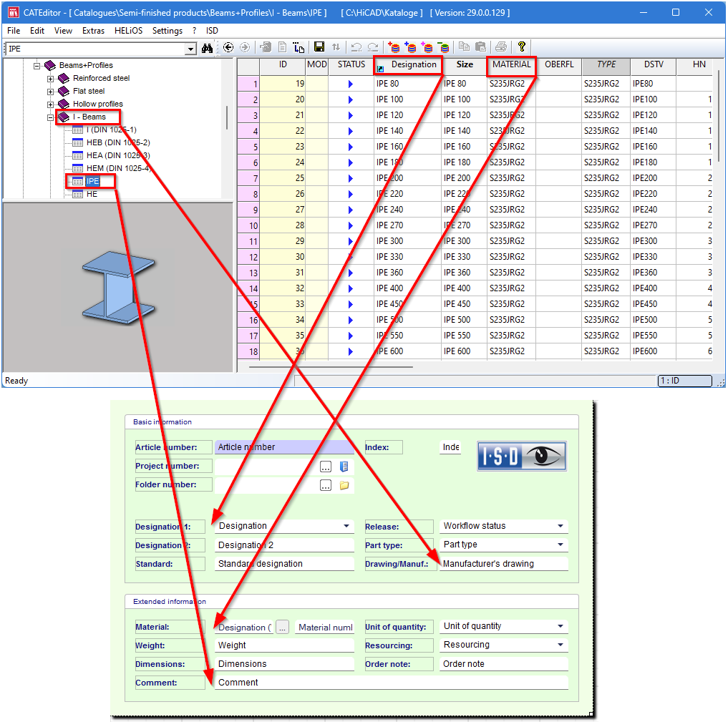Click the Dimensions input field
Viewport: 728px width, 722px height.
(284, 664)
